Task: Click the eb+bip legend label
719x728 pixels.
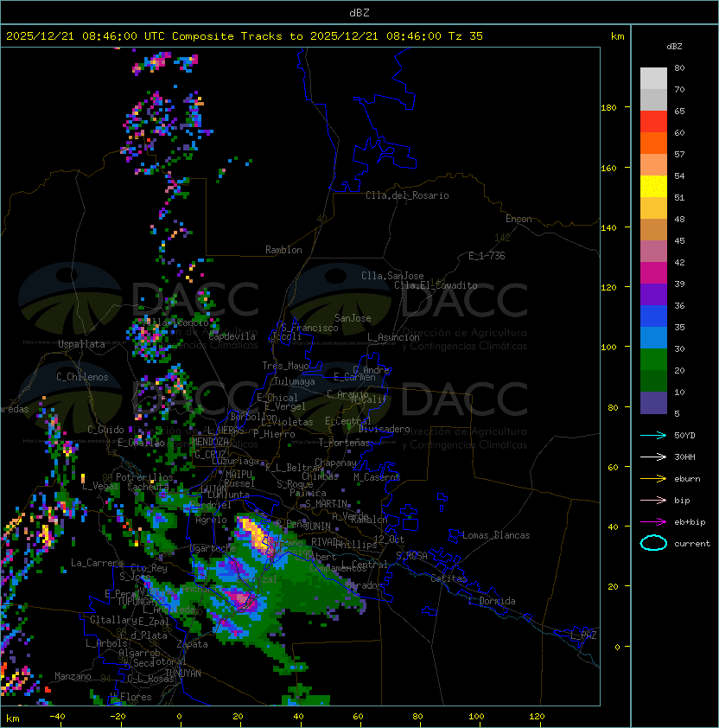Action: click(x=690, y=522)
